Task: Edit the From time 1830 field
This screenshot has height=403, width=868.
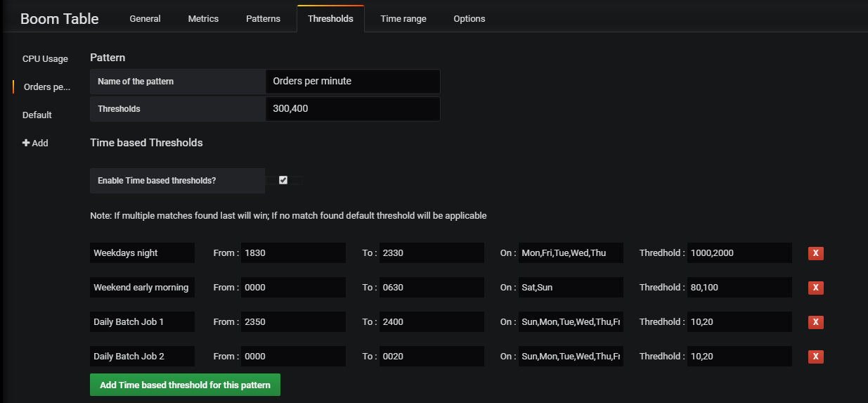Action: coord(292,253)
